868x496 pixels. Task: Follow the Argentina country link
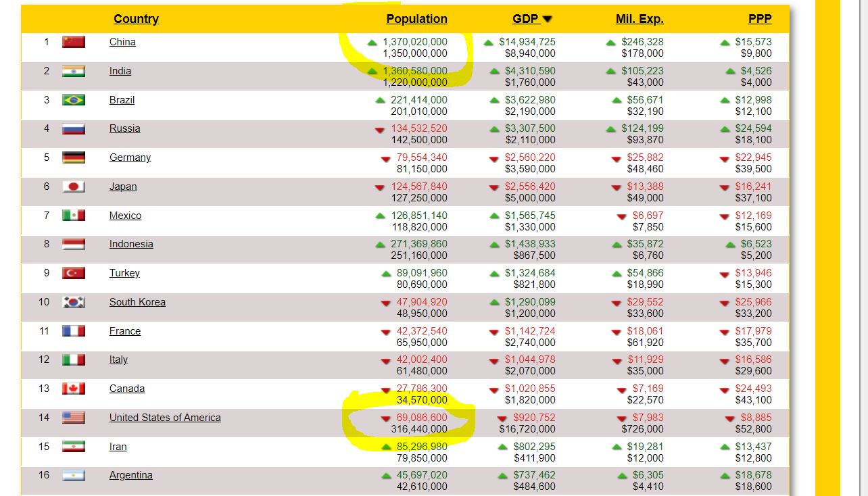pos(130,475)
